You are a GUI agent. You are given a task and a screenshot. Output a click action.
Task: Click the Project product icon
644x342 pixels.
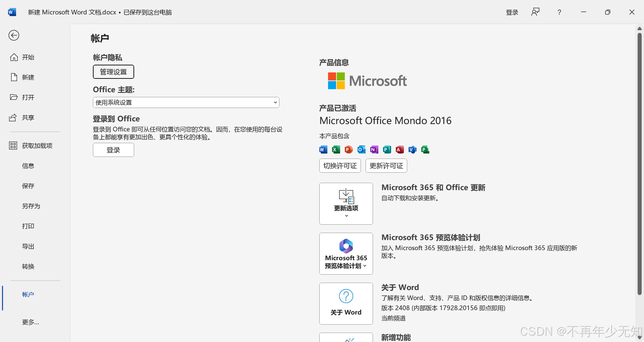pyautogui.click(x=425, y=150)
